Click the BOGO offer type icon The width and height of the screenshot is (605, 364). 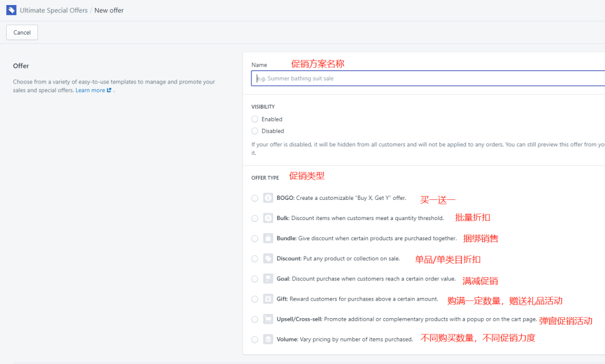tap(268, 198)
